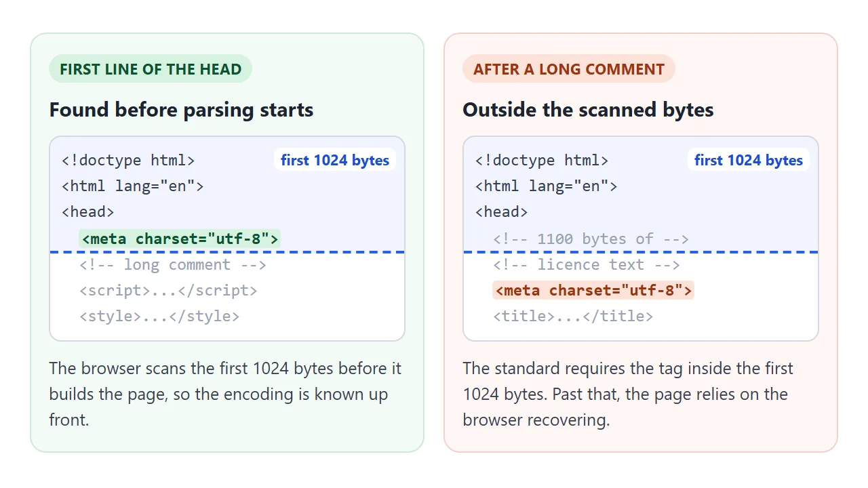Click the "<head>" line in the green card
This screenshot has width=868, height=488.
tap(88, 212)
